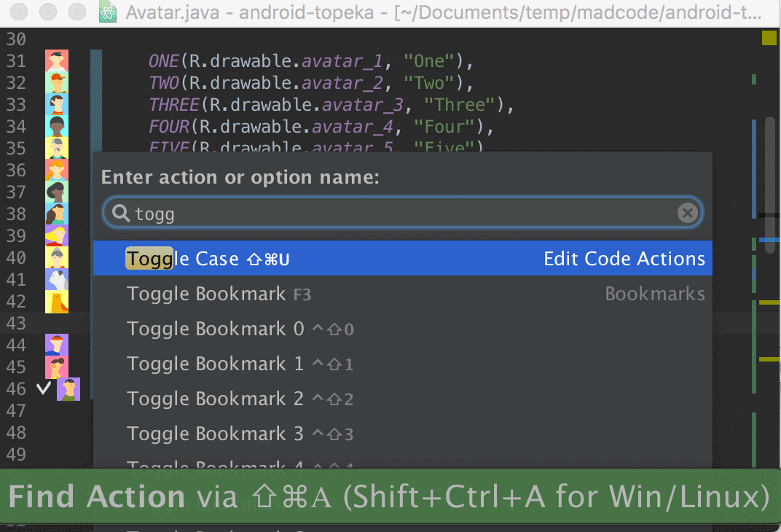Click line number 43 in the gutter
This screenshot has width=781, height=532.
16,324
